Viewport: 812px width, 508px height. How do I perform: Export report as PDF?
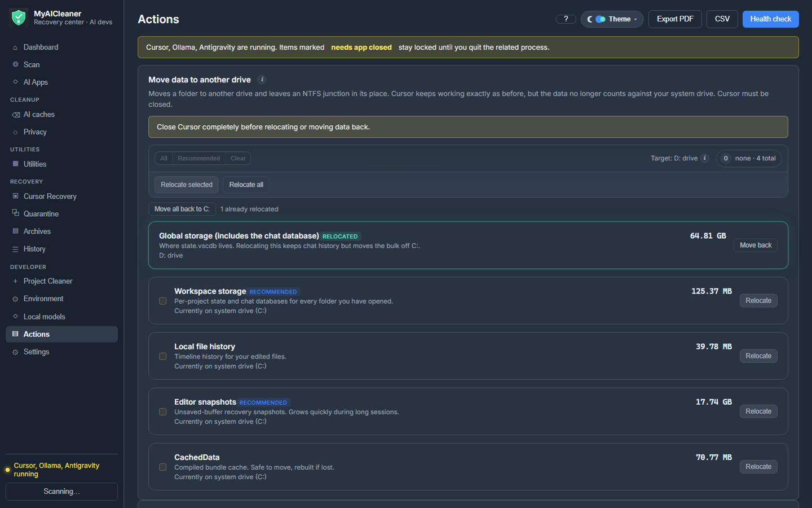coord(675,19)
